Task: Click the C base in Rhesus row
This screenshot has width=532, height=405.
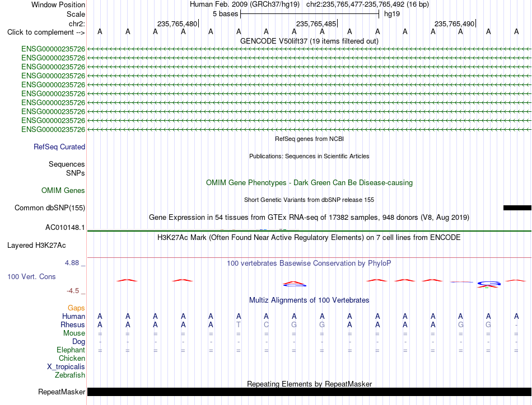Action: coord(267,324)
